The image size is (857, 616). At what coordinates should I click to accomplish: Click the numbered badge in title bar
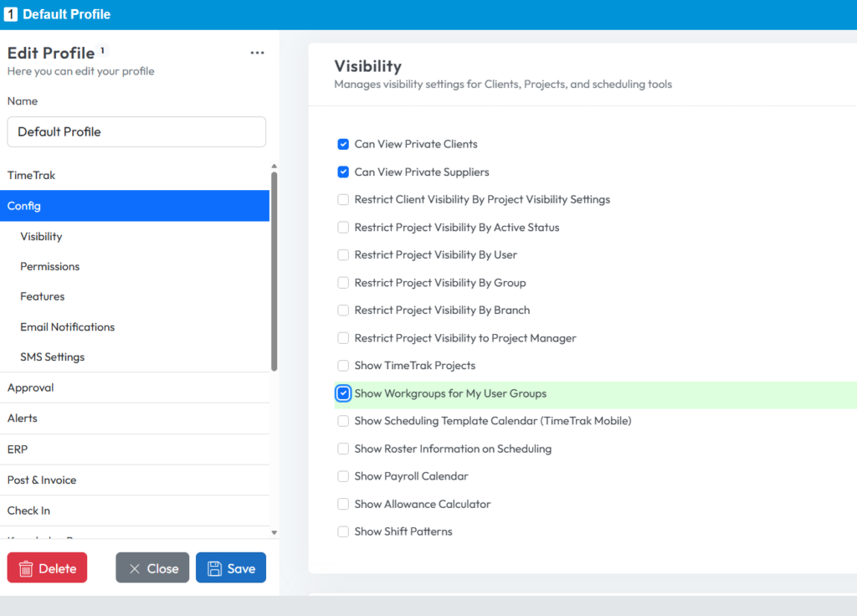(11, 14)
